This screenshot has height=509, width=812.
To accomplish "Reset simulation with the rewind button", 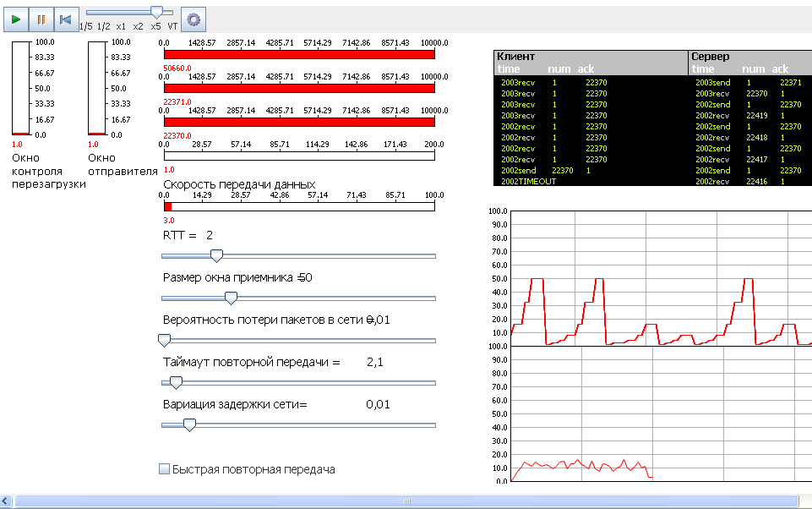I will (66, 19).
